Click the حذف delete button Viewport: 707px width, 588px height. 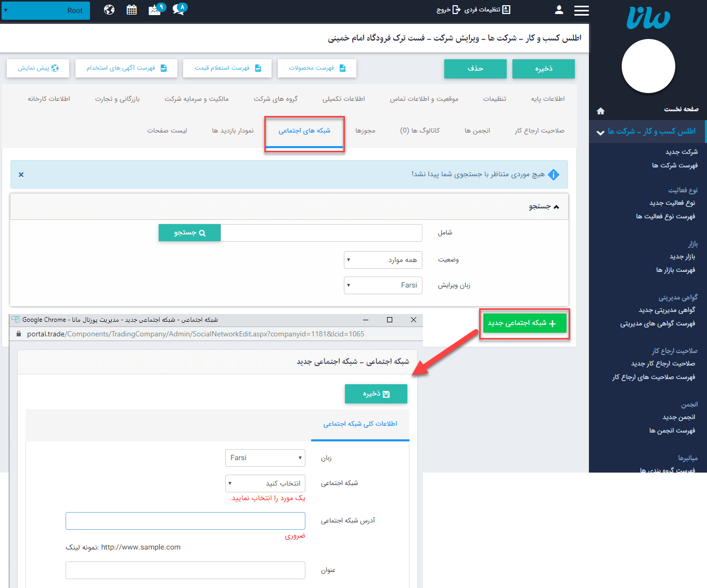(475, 69)
